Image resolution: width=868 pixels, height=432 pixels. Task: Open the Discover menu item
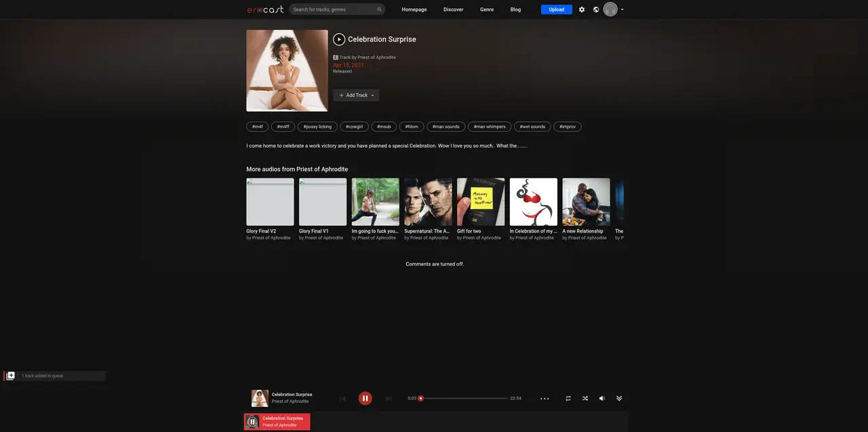click(x=454, y=9)
